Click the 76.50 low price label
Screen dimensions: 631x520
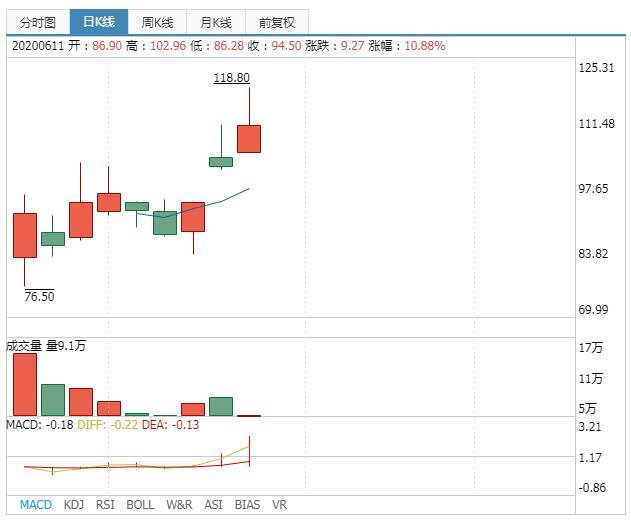point(39,296)
